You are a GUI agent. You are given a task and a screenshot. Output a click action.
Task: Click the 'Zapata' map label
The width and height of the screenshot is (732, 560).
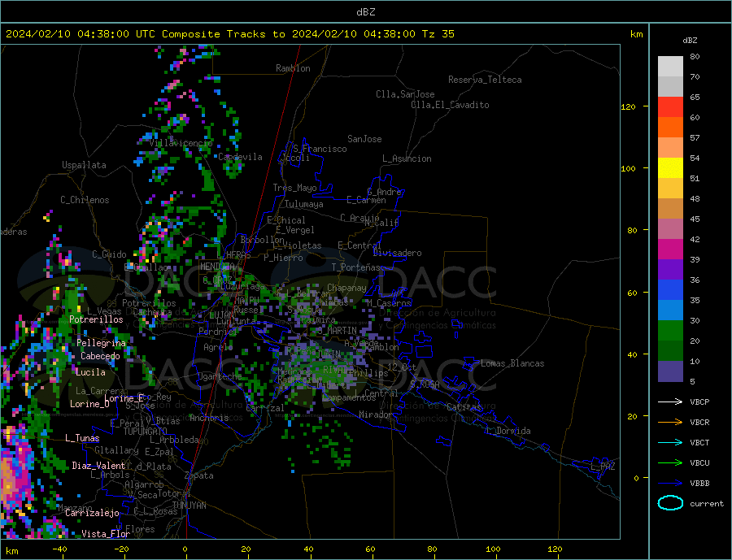(199, 476)
